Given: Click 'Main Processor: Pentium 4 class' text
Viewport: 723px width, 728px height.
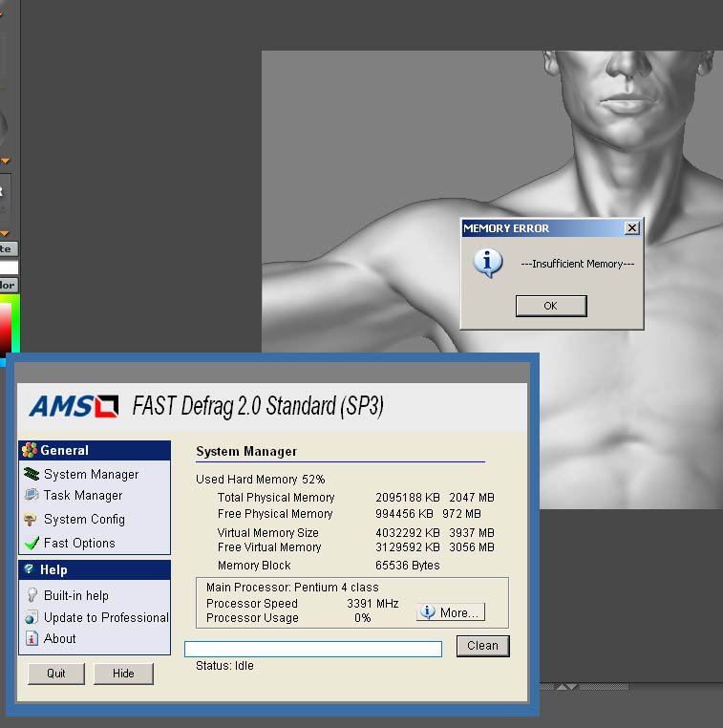Looking at the screenshot, I should (292, 587).
